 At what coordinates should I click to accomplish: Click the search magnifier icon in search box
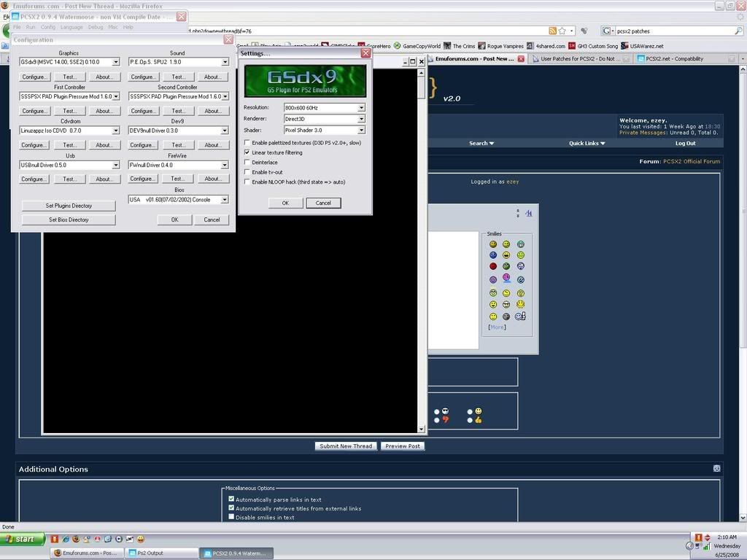pyautogui.click(x=738, y=31)
